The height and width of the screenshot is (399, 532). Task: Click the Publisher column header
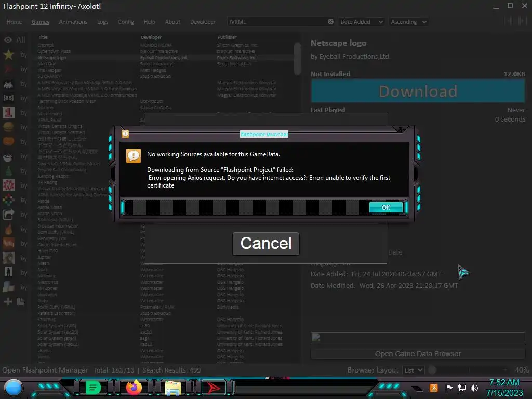tap(227, 37)
